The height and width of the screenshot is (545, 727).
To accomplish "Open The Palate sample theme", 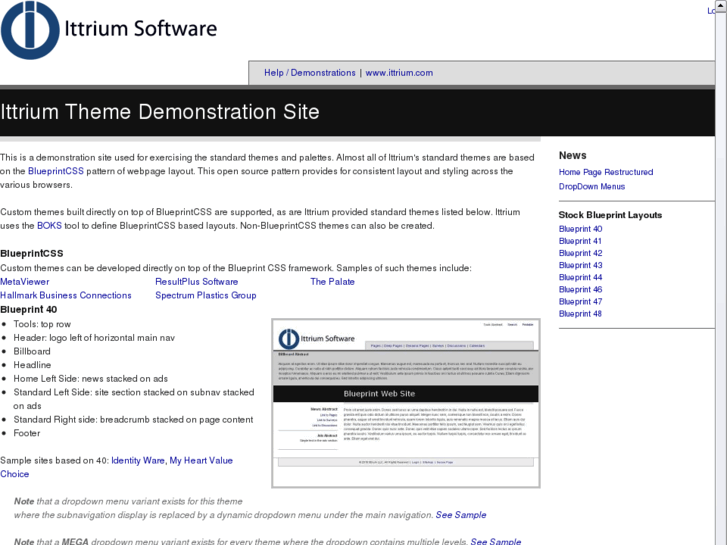I will click(332, 282).
